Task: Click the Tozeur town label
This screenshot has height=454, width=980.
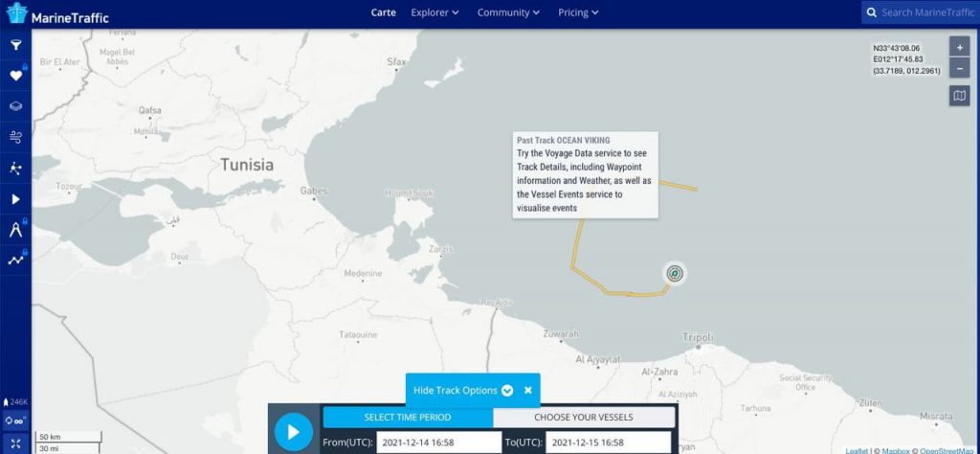Action: pos(69,187)
